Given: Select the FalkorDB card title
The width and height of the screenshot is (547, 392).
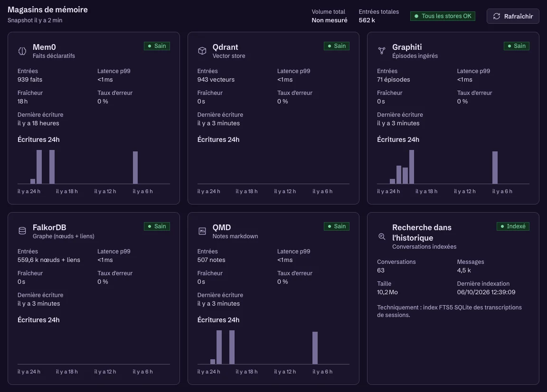Looking at the screenshot, I should [x=49, y=227].
